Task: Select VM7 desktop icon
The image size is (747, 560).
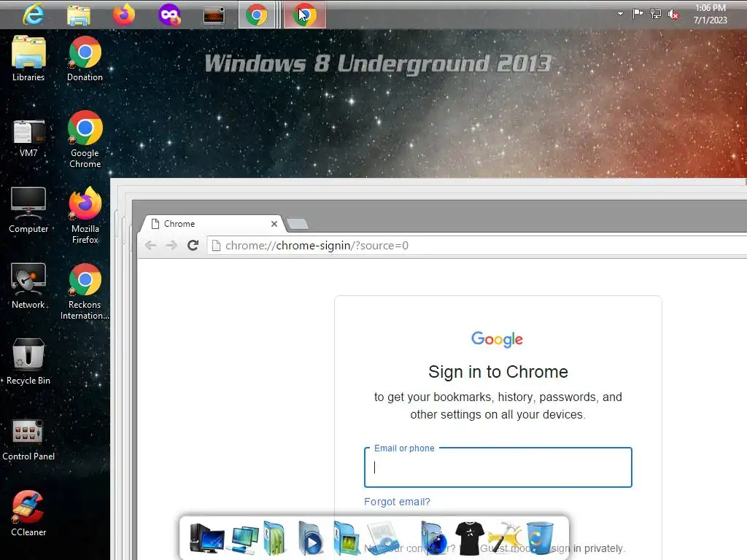Action: 28,138
